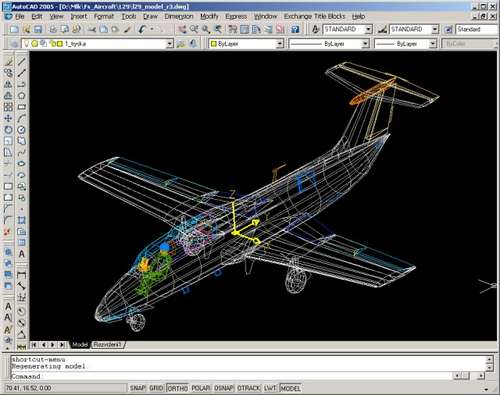
Task: Select the Line draw tool
Action: (x=22, y=61)
